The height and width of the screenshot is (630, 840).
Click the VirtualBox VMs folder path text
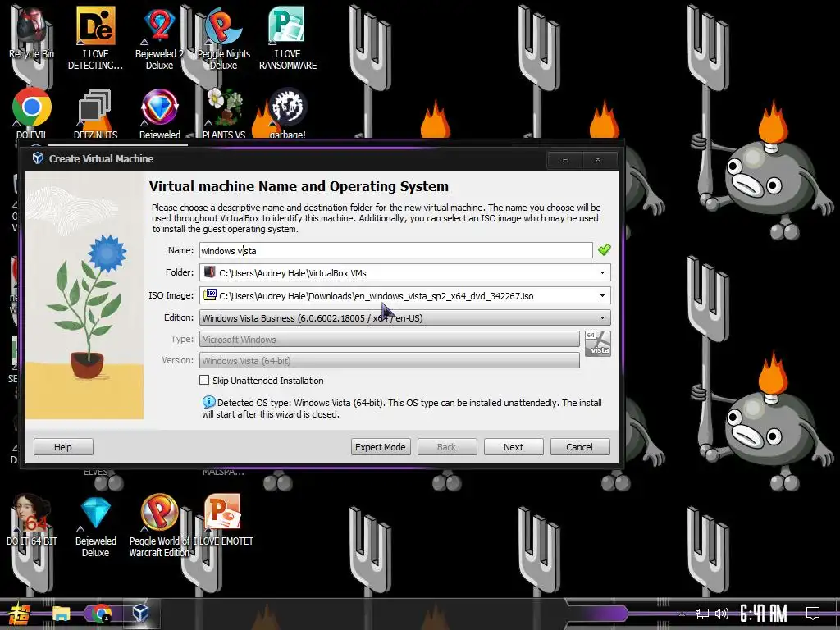[x=293, y=273]
